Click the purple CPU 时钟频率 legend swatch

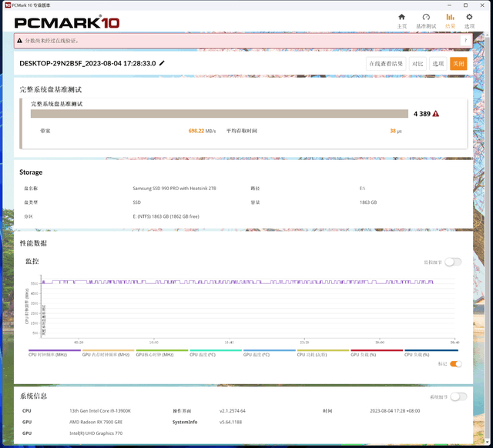point(52,350)
